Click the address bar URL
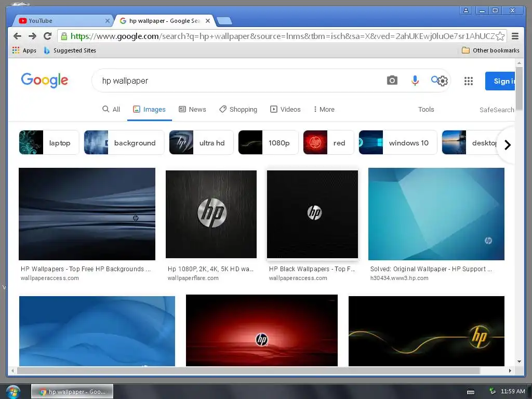This screenshot has width=532, height=399. (x=282, y=36)
